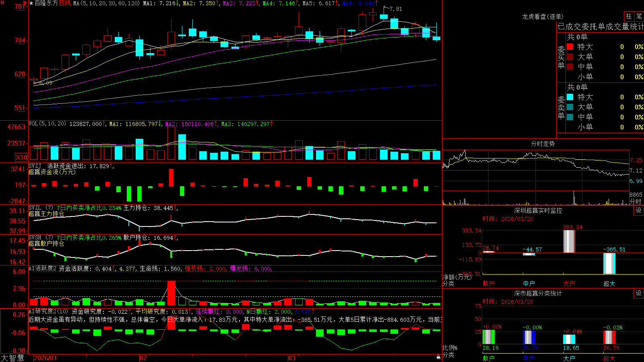Click the AI活跃度2 indicator label
The height and width of the screenshot is (362, 644).
click(x=43, y=268)
